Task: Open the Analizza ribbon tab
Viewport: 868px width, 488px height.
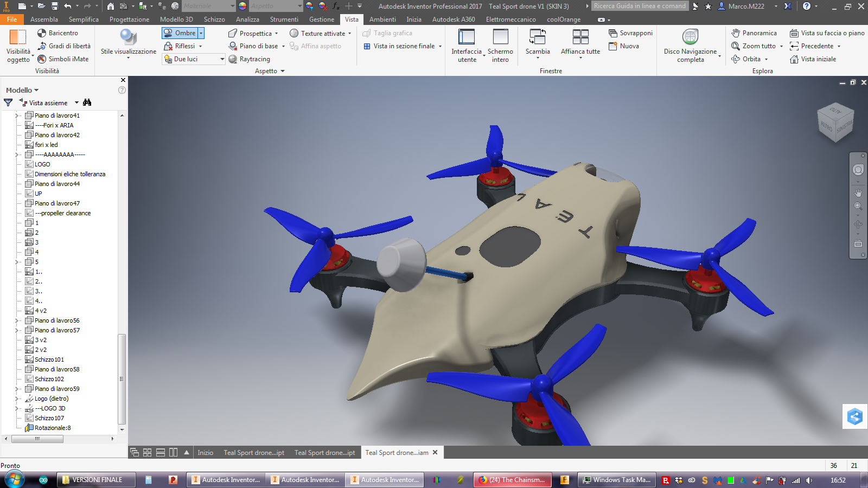Action: [247, 19]
